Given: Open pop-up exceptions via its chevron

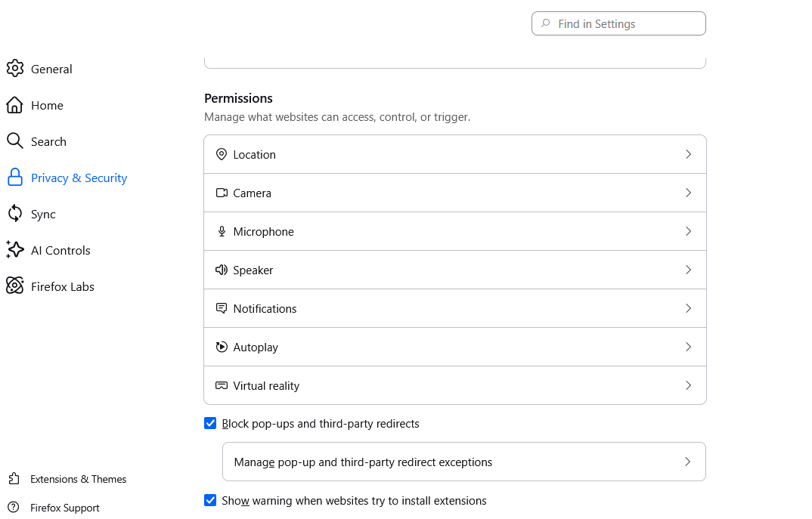Looking at the screenshot, I should pyautogui.click(x=688, y=462).
